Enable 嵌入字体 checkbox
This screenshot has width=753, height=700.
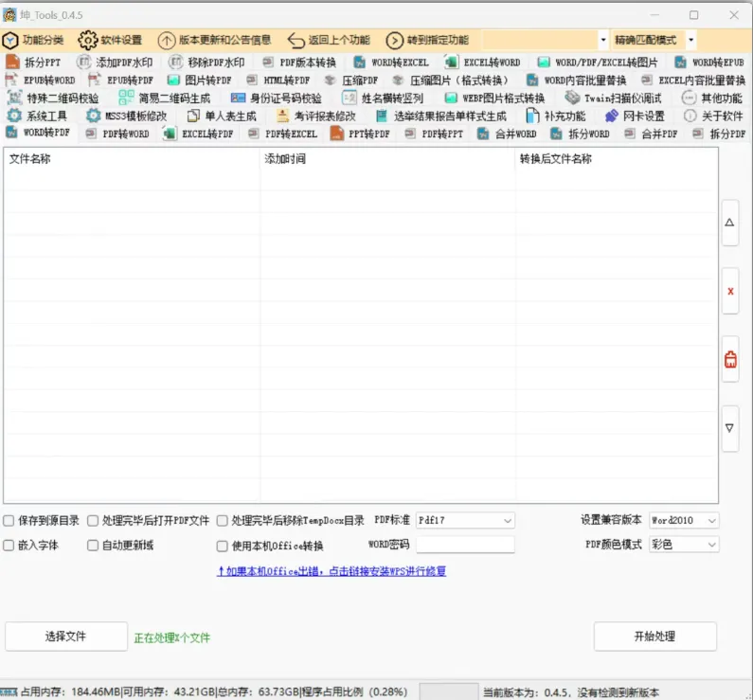tap(9, 546)
